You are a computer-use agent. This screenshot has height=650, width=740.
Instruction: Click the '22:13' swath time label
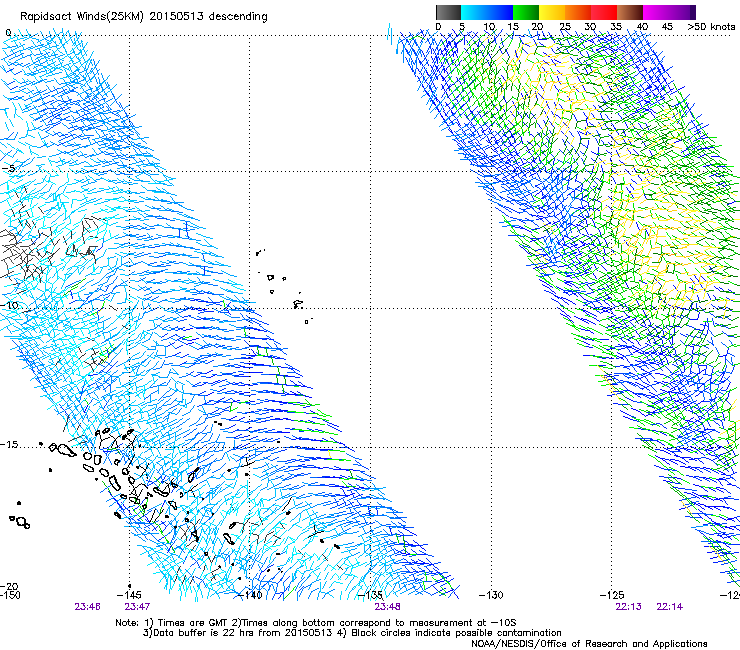(628, 607)
